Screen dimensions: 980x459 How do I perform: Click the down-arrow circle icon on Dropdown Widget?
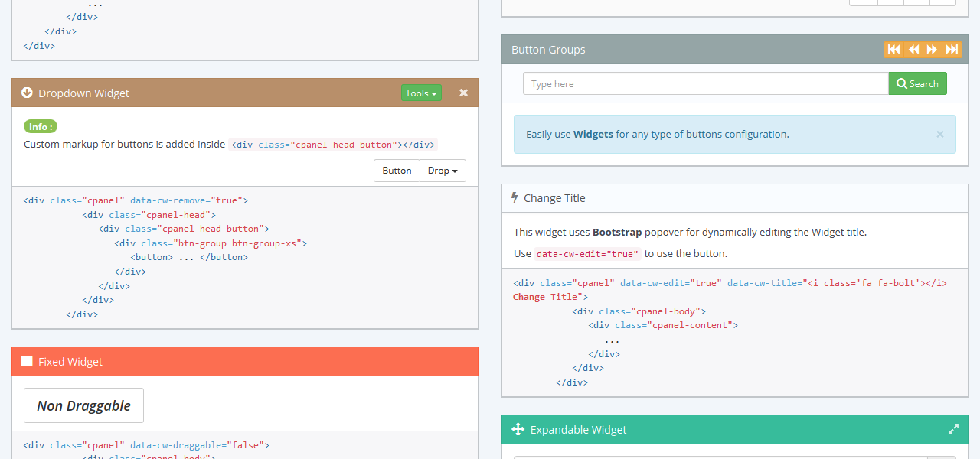[x=27, y=93]
